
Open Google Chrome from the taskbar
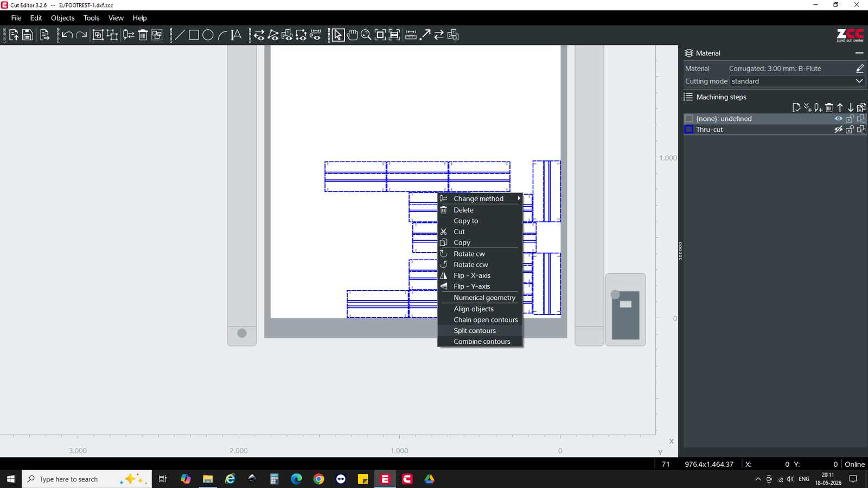pyautogui.click(x=318, y=479)
